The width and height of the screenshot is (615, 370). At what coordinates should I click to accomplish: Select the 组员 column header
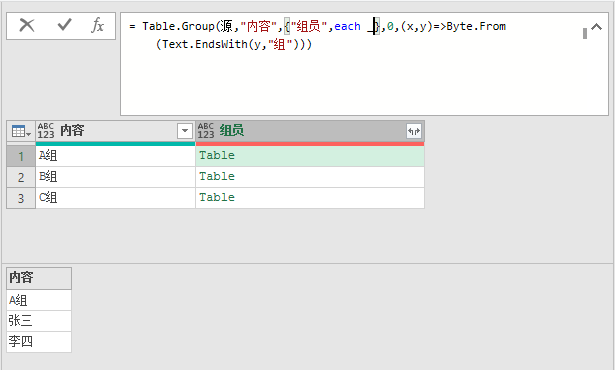point(310,131)
